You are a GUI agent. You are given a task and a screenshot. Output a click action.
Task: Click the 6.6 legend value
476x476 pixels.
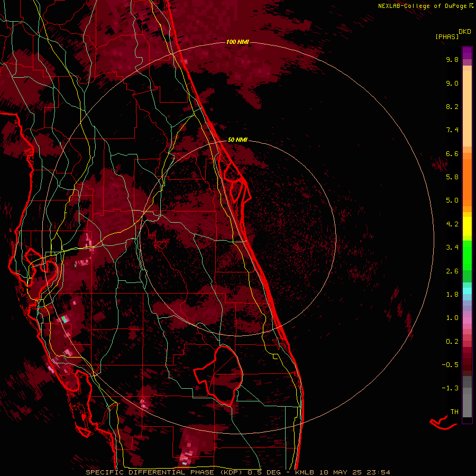point(452,153)
